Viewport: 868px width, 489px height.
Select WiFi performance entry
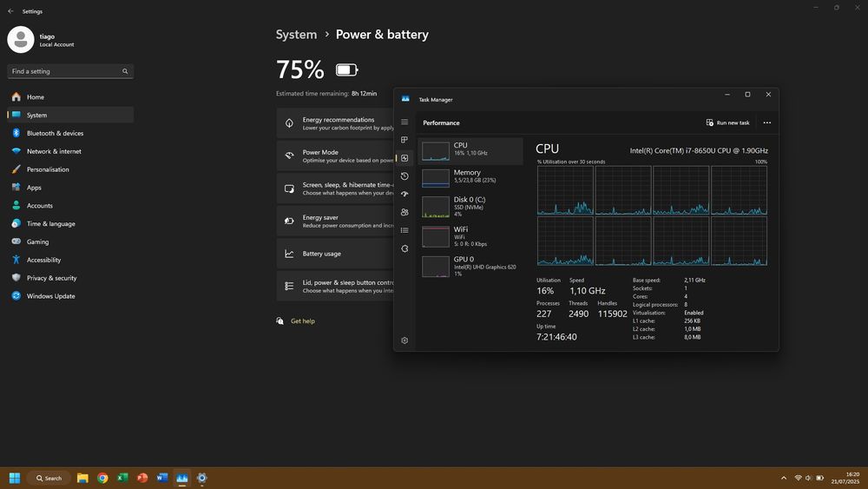pos(470,236)
